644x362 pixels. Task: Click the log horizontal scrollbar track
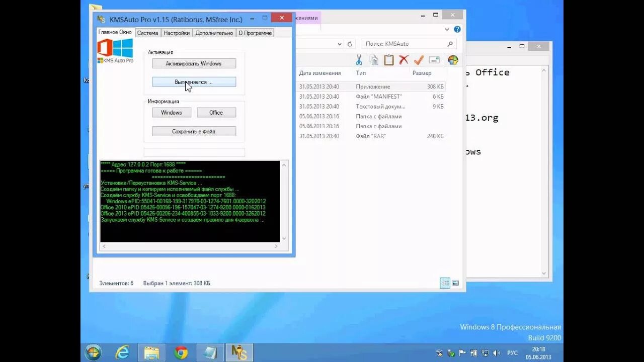tap(190, 246)
